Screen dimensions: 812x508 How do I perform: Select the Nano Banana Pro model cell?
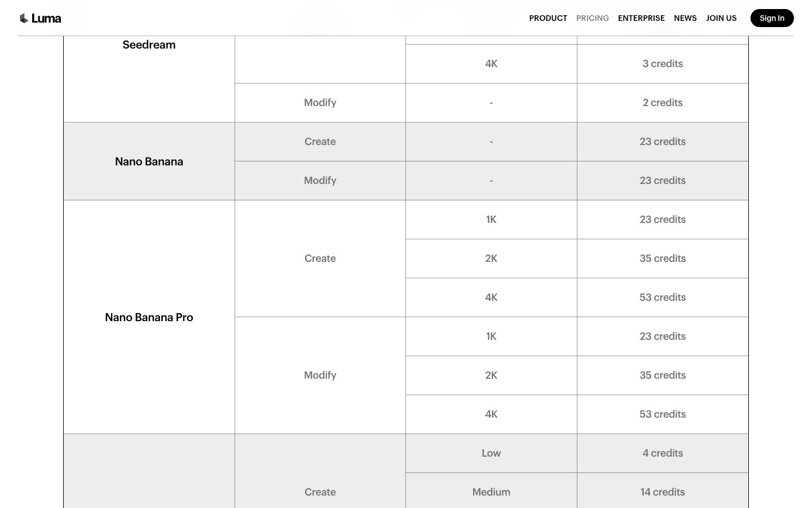pyautogui.click(x=149, y=317)
